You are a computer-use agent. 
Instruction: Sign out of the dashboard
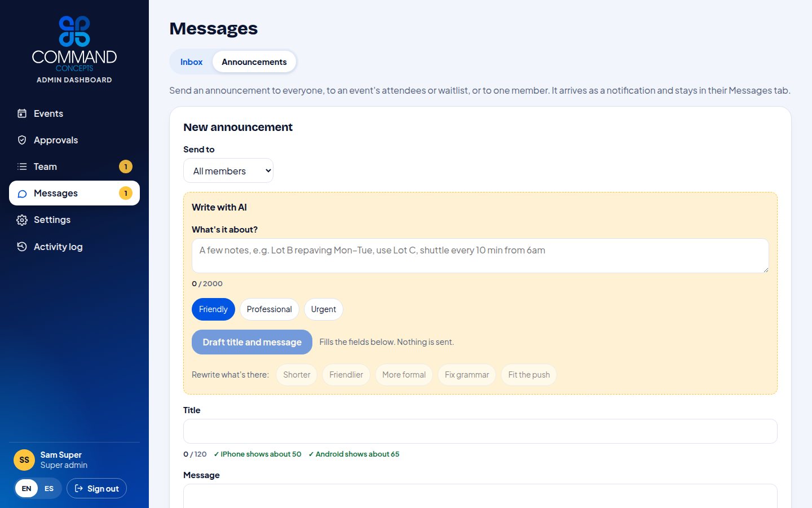(96, 489)
